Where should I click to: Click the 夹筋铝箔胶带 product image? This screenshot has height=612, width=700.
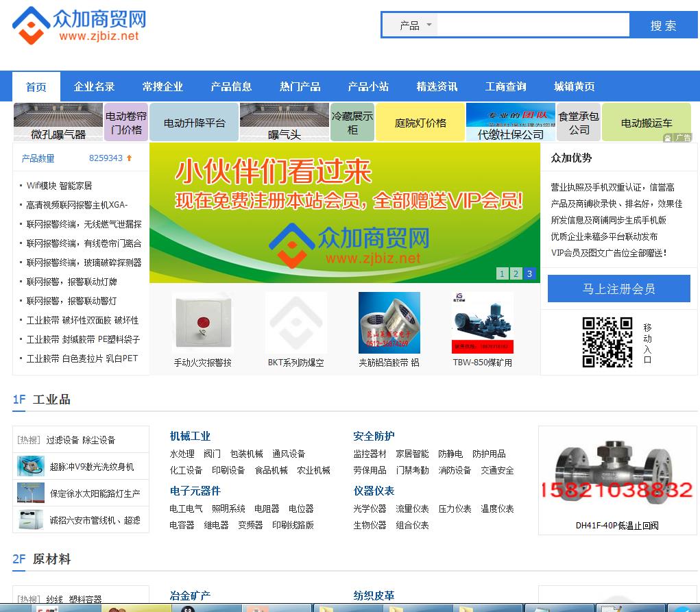coord(389,323)
